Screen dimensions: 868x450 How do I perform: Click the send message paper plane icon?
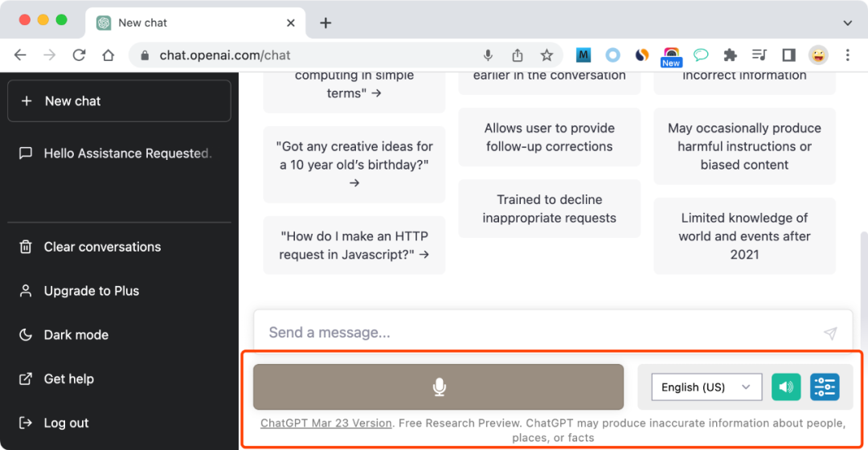click(830, 333)
